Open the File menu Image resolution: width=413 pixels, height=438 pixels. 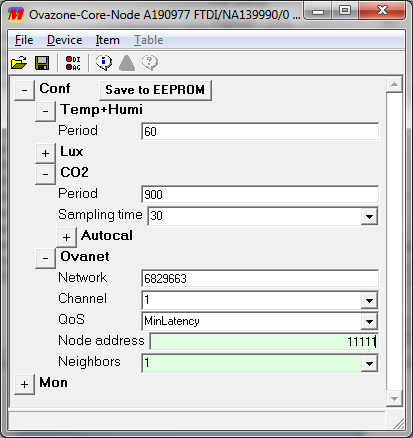pyautogui.click(x=24, y=40)
